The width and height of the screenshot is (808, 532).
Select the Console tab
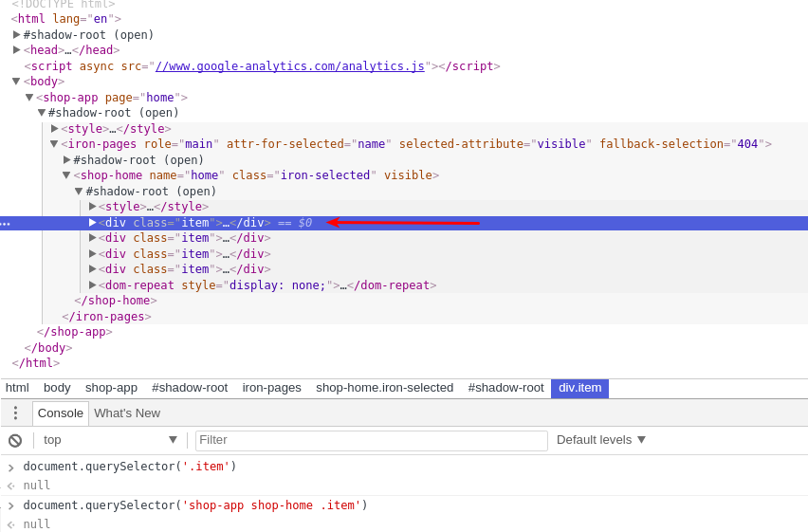(x=61, y=413)
